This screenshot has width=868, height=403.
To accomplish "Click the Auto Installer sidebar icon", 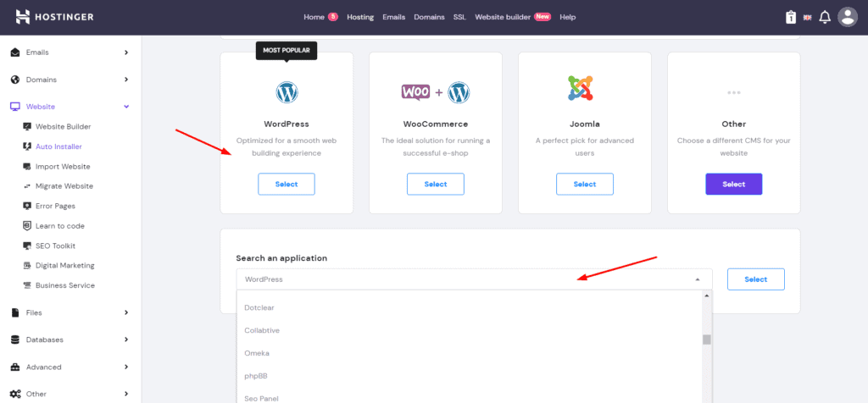I will (27, 146).
